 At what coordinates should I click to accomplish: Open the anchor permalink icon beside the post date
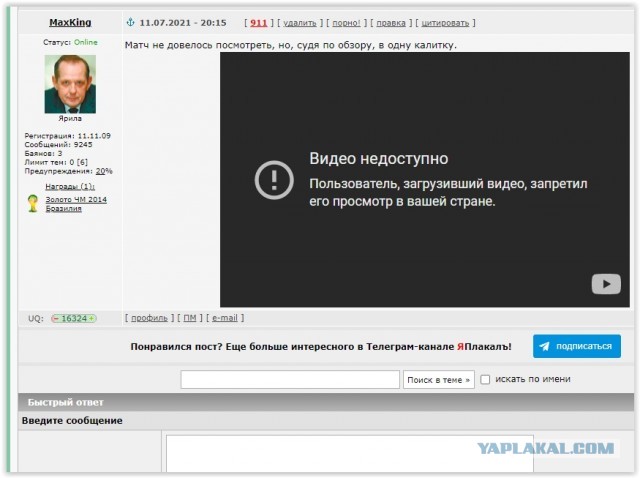point(131,22)
